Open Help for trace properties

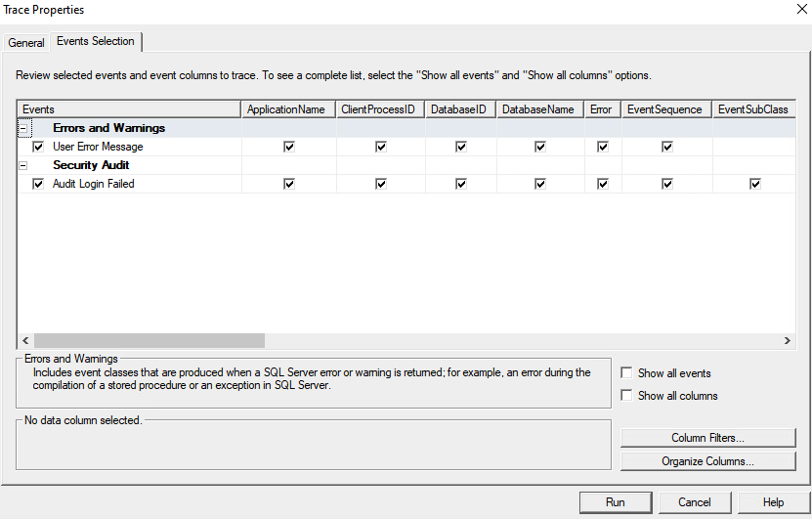773,502
